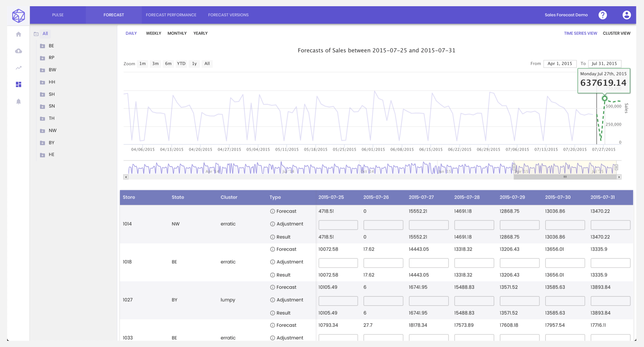644x347 pixels.
Task: Select the Monthly granularity tab
Action: pos(177,33)
